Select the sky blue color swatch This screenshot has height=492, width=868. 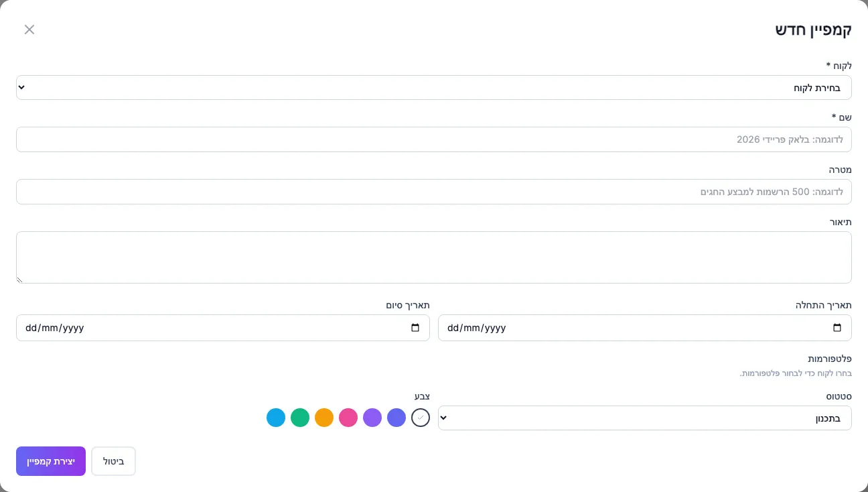(x=276, y=418)
